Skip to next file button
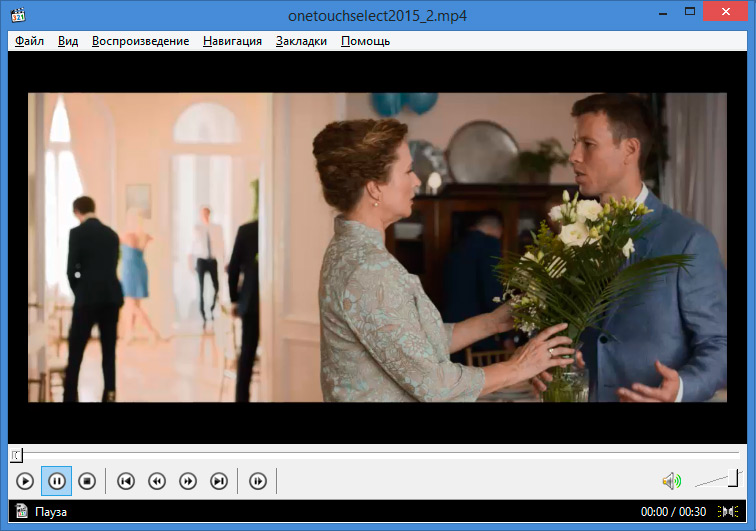 [219, 481]
